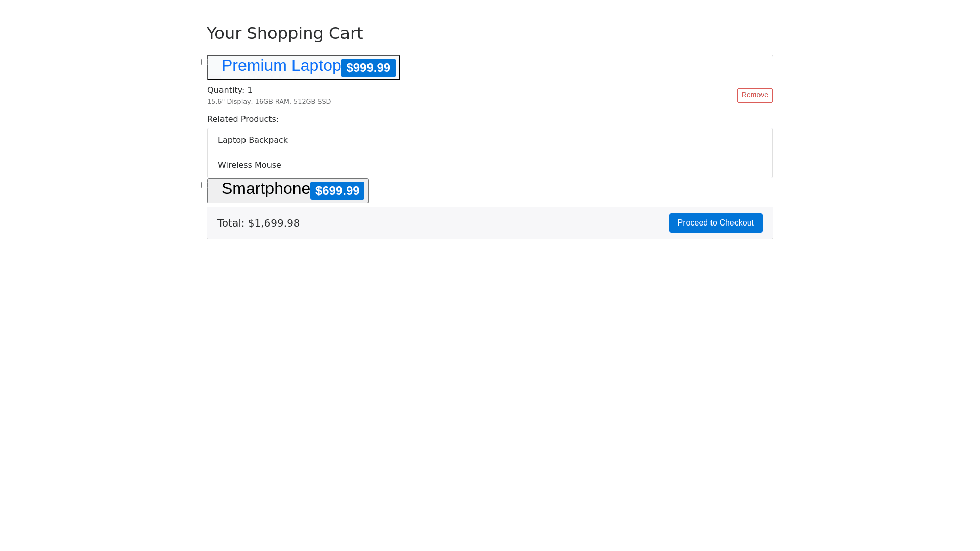Click the Smartphone title text
Screen dimensions: 980x551
(x=265, y=189)
